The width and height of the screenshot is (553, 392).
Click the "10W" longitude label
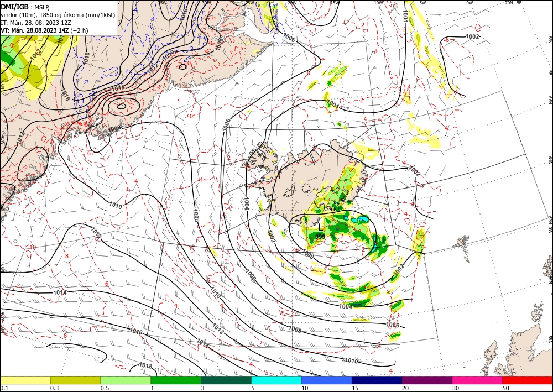pos(378,3)
